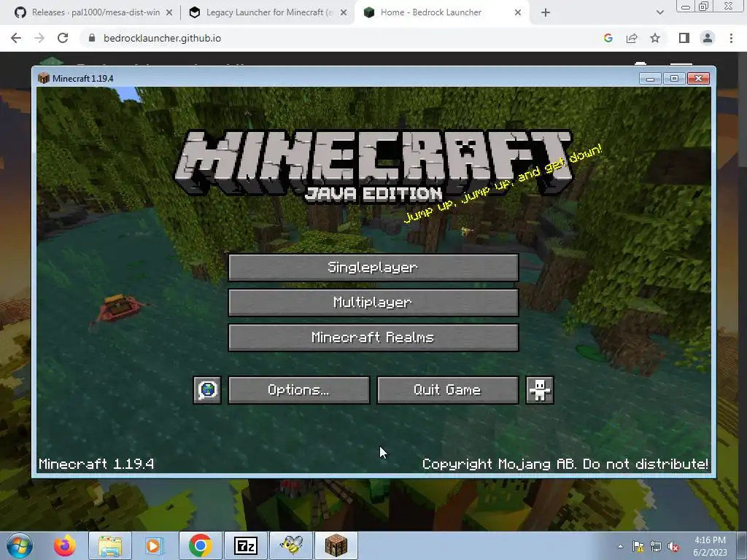747x560 pixels.
Task: Open Minecraft Realms
Action: pyautogui.click(x=373, y=338)
